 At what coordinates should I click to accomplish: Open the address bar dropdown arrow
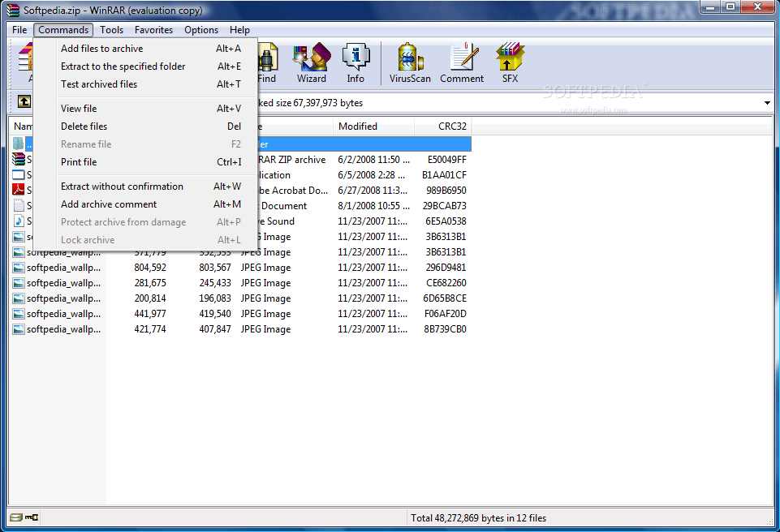point(766,102)
